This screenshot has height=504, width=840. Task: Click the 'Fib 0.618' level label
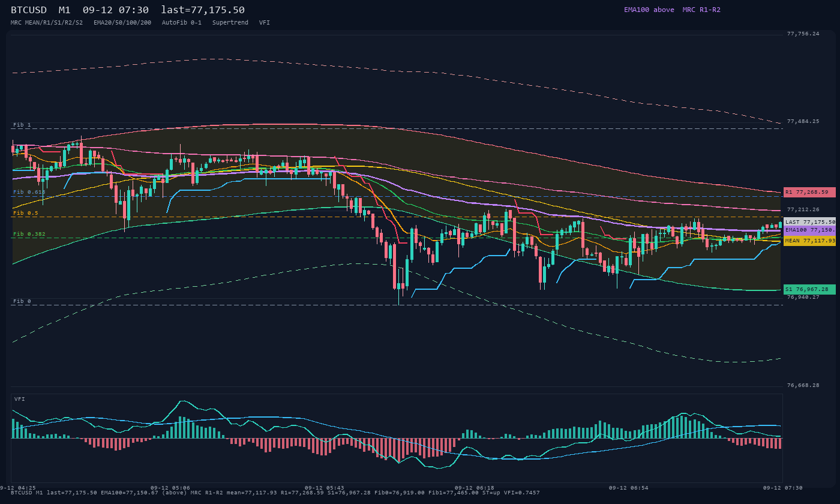click(29, 192)
